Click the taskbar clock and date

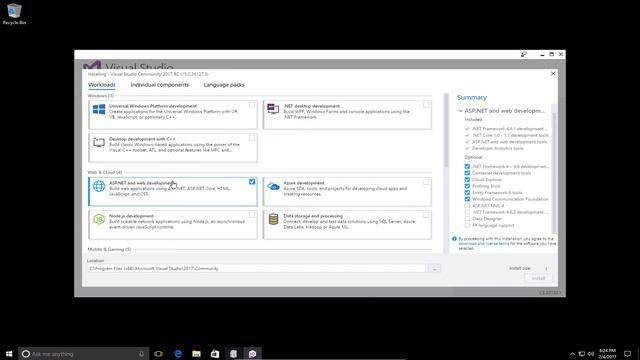coord(607,353)
